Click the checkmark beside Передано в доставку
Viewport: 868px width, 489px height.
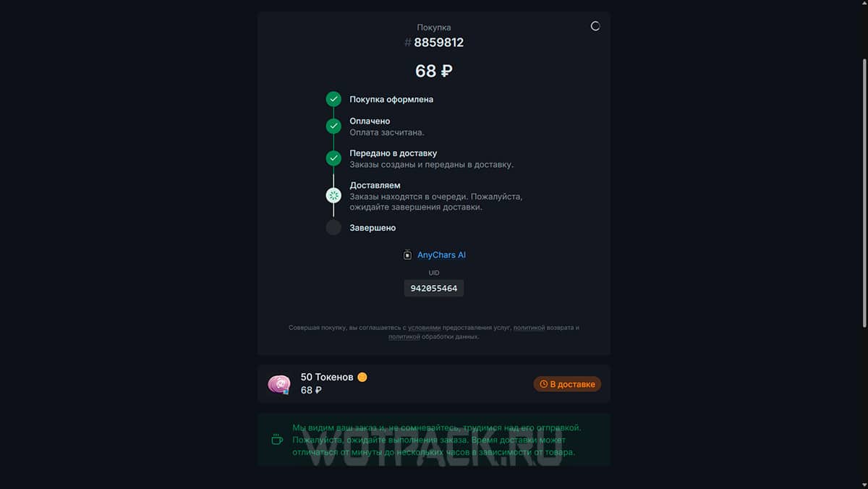[x=333, y=158]
